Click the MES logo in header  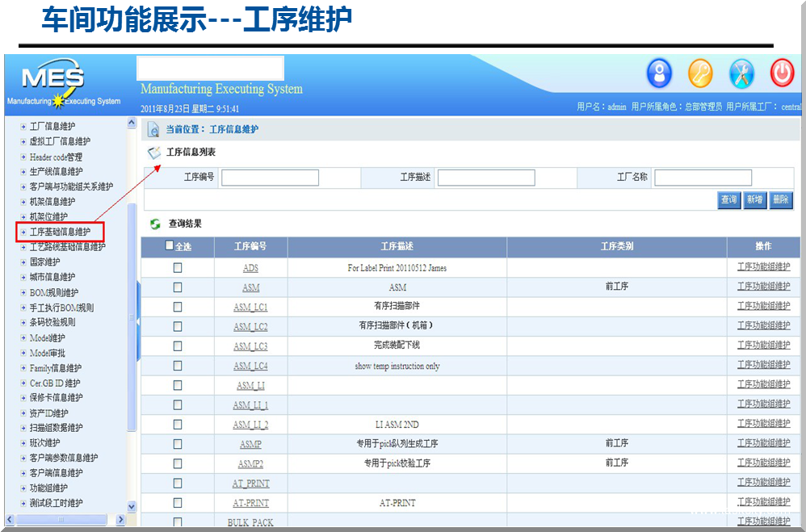click(53, 79)
